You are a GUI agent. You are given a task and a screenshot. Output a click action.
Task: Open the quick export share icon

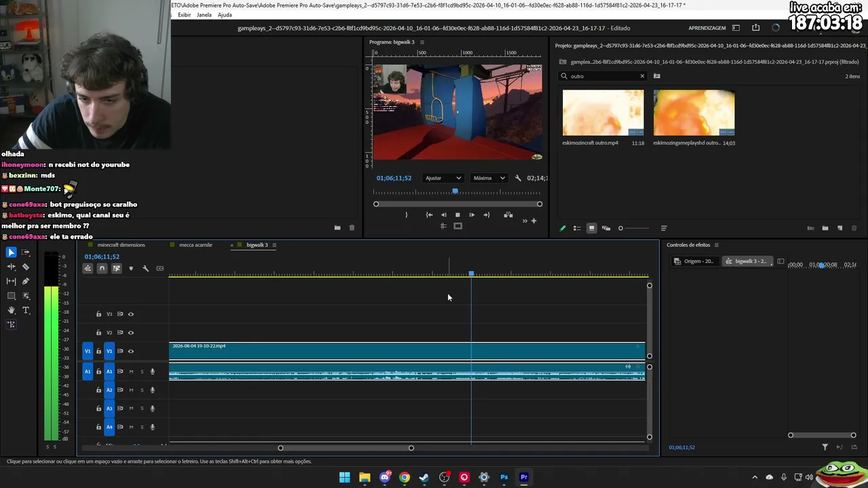pyautogui.click(x=755, y=28)
